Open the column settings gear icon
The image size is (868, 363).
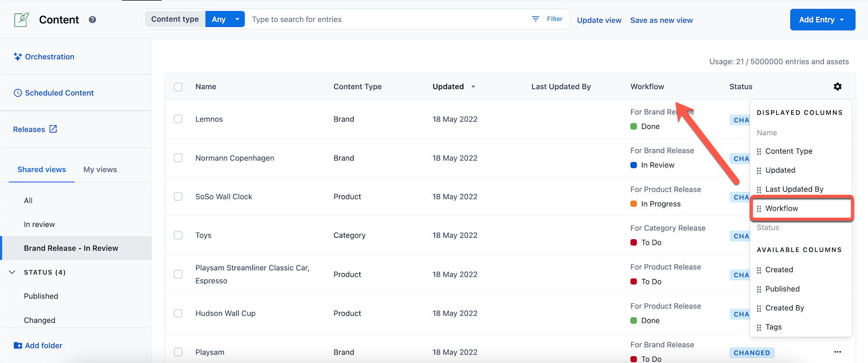(x=837, y=86)
